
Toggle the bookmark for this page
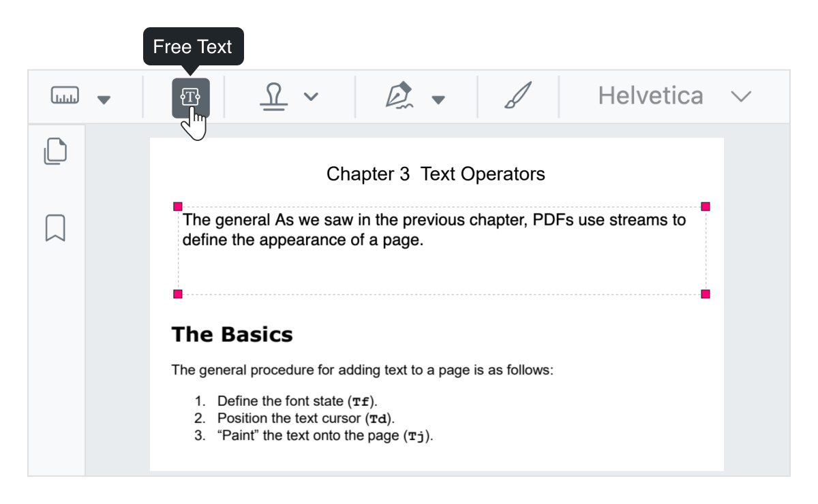pyautogui.click(x=55, y=229)
